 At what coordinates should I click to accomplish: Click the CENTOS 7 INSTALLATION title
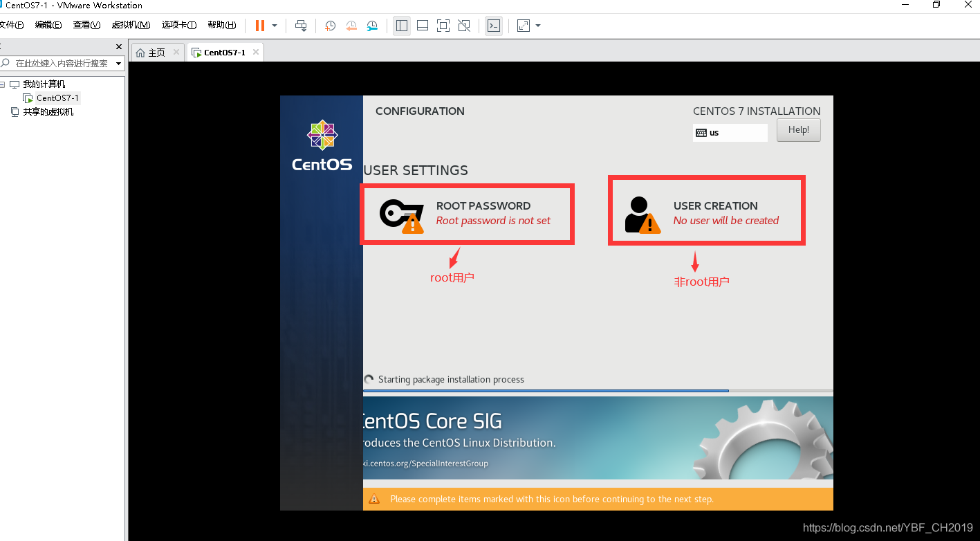coord(757,111)
